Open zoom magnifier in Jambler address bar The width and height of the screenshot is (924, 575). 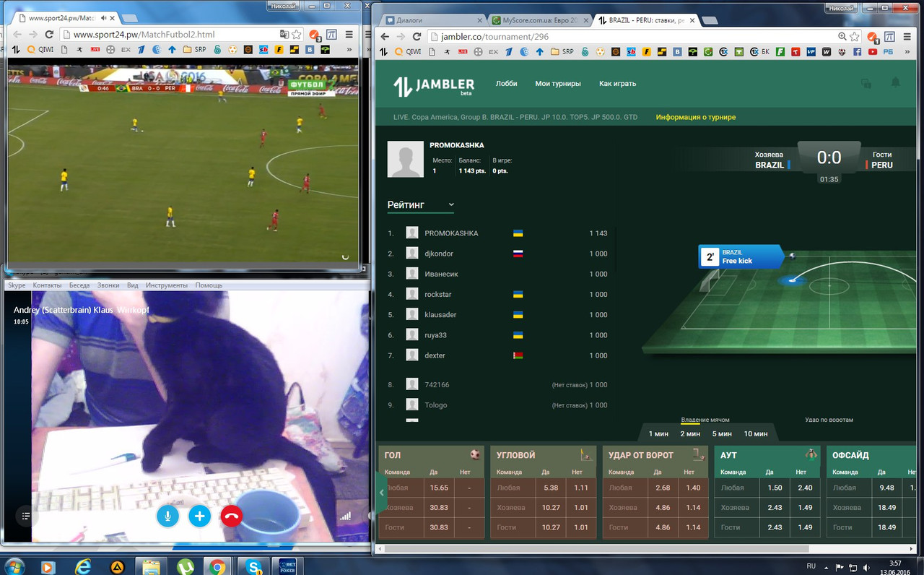click(x=842, y=36)
